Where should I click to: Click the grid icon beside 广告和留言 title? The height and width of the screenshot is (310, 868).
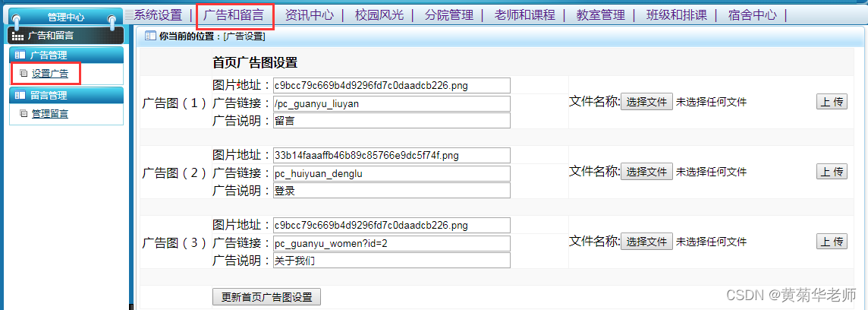click(x=17, y=36)
